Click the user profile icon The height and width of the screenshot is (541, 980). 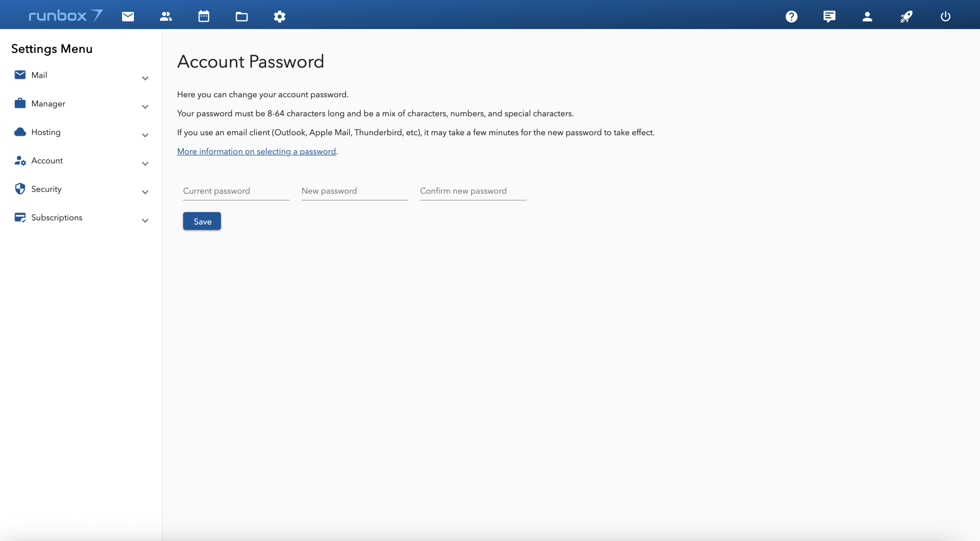point(867,16)
